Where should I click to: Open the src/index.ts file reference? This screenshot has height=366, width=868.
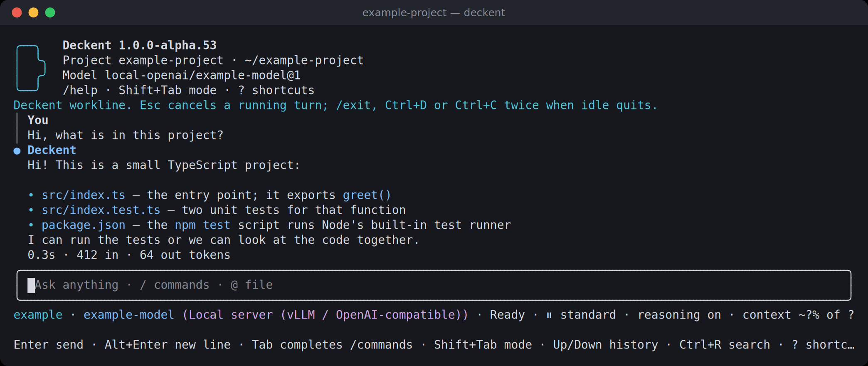[x=84, y=195]
